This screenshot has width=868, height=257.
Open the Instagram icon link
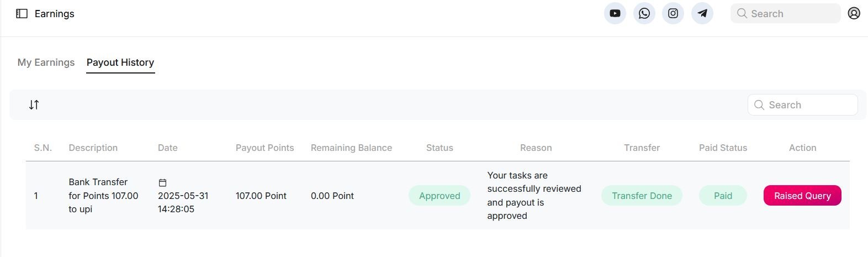click(x=673, y=13)
